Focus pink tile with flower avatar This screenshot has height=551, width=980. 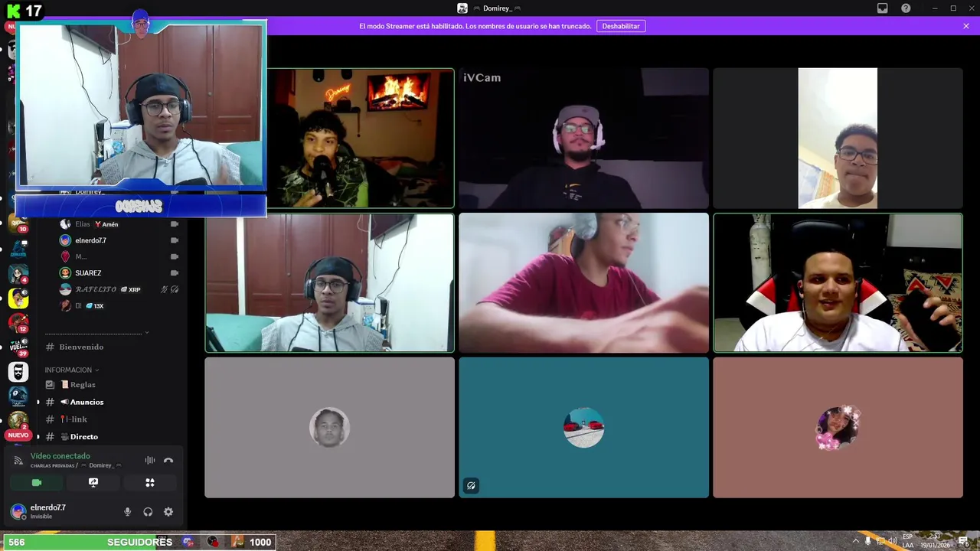click(838, 427)
